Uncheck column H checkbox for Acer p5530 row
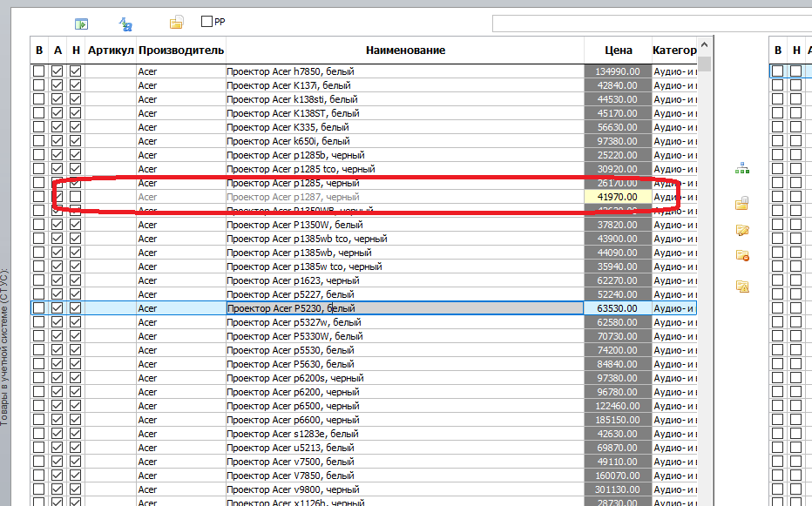 (76, 350)
